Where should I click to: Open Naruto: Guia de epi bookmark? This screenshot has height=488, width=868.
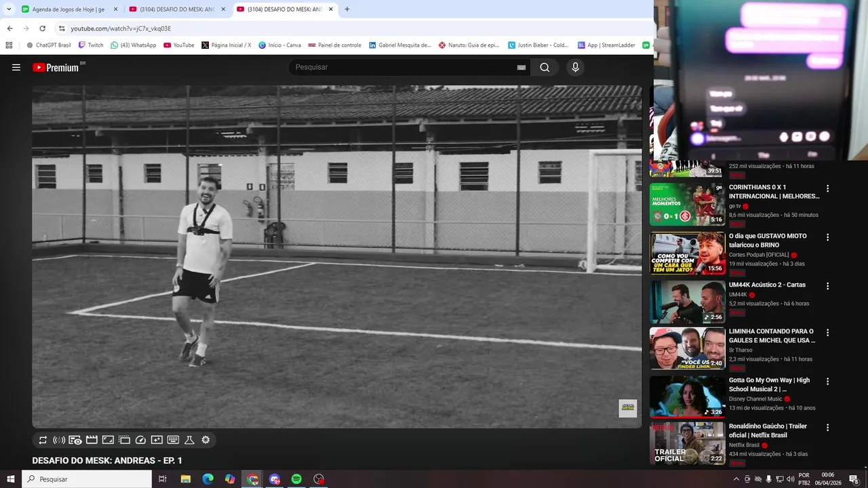click(469, 45)
